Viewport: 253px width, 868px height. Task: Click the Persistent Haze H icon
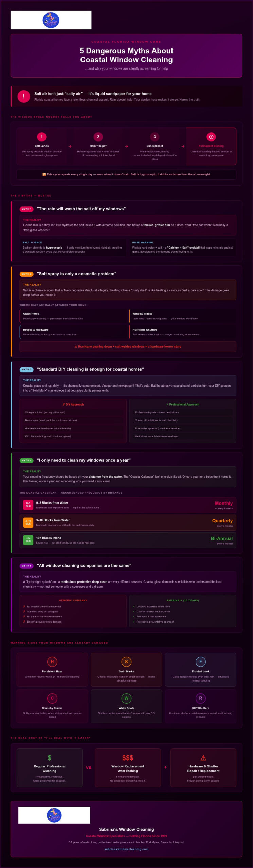52,662
